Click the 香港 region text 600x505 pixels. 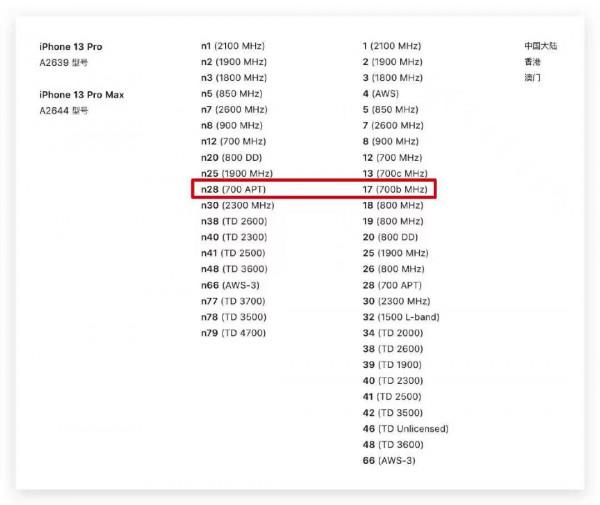coord(532,62)
